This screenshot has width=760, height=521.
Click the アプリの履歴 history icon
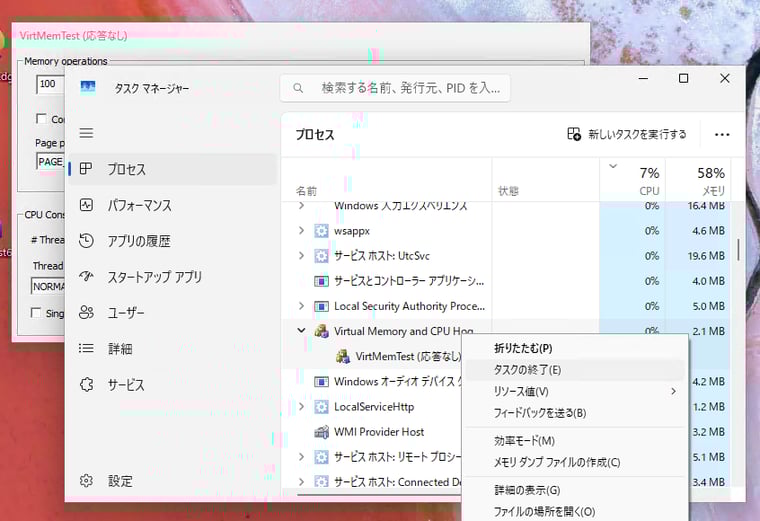pyautogui.click(x=86, y=240)
